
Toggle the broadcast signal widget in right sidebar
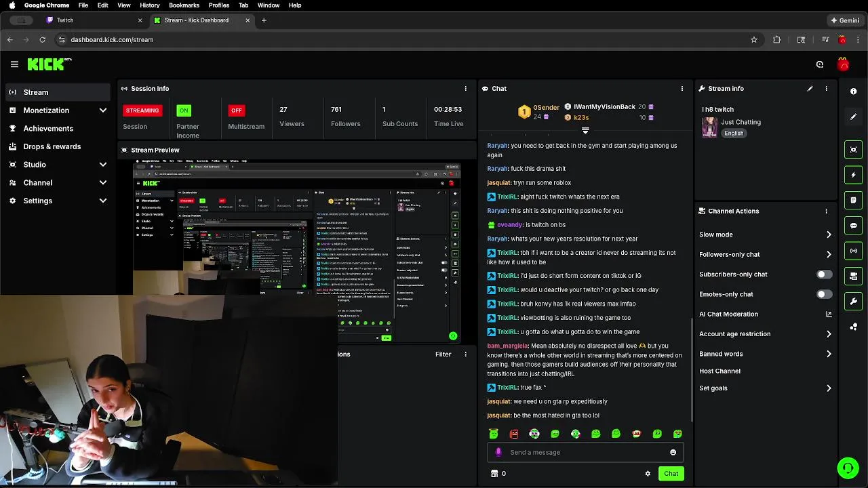(854, 251)
